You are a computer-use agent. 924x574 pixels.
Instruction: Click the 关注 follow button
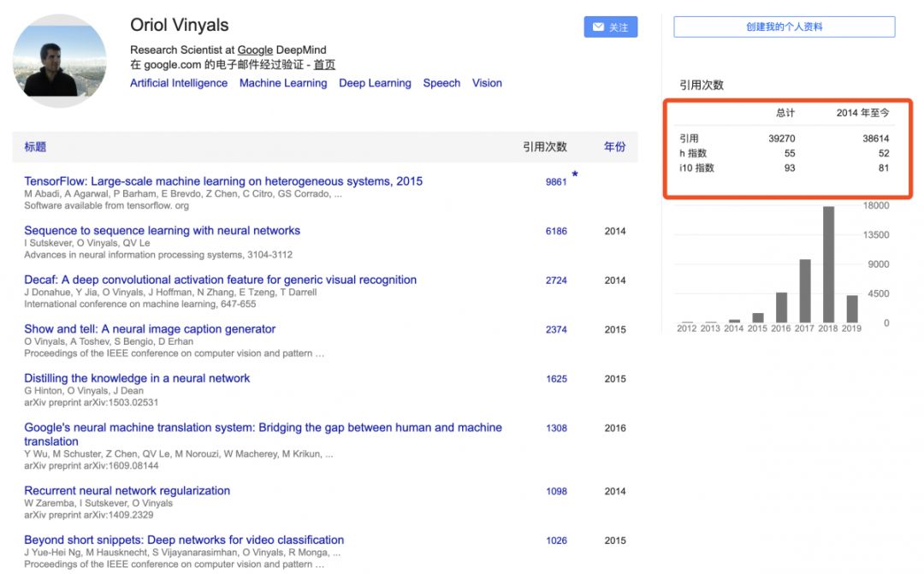click(x=610, y=27)
